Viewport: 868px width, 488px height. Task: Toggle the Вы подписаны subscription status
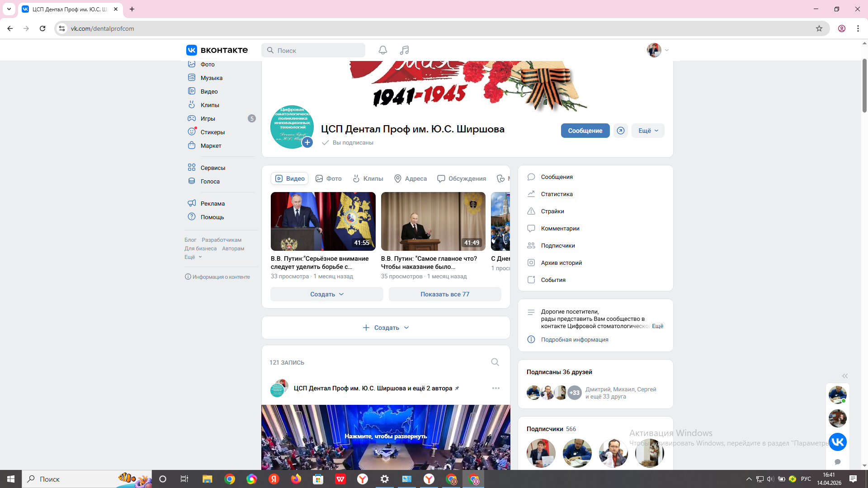coord(348,142)
